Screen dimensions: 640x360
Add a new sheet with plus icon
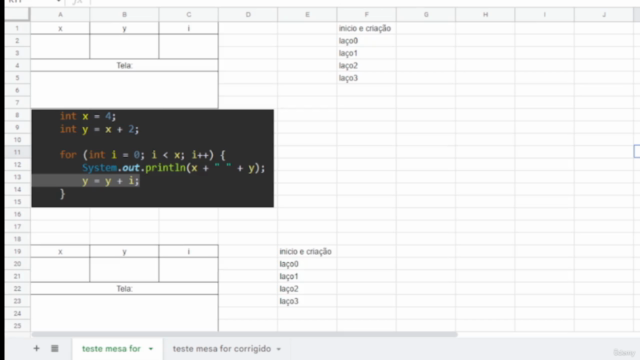(36, 348)
